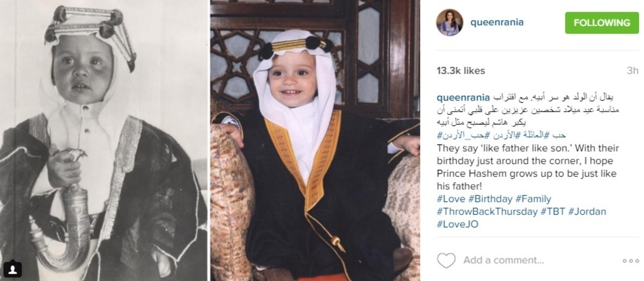Open the #TBT hashtag
This screenshot has height=281, width=644.
click(x=553, y=212)
